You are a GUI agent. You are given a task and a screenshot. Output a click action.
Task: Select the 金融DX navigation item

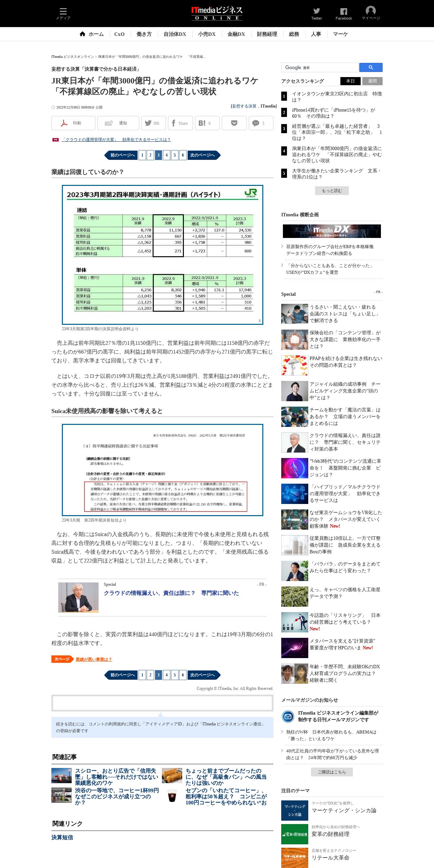(236, 34)
